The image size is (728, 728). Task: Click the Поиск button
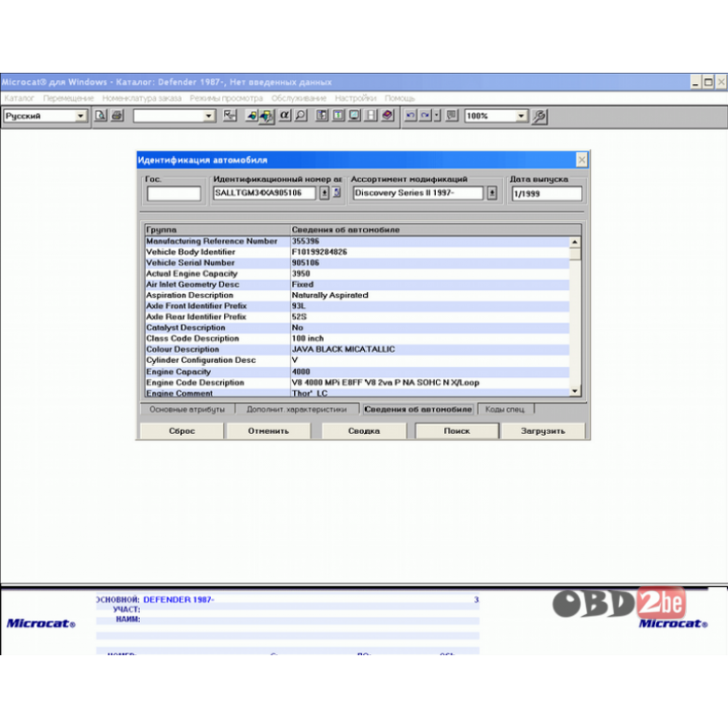pyautogui.click(x=456, y=431)
